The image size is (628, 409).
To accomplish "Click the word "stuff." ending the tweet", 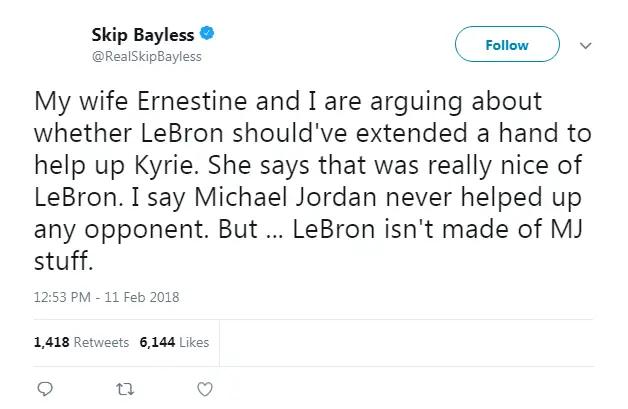I will coord(64,261).
